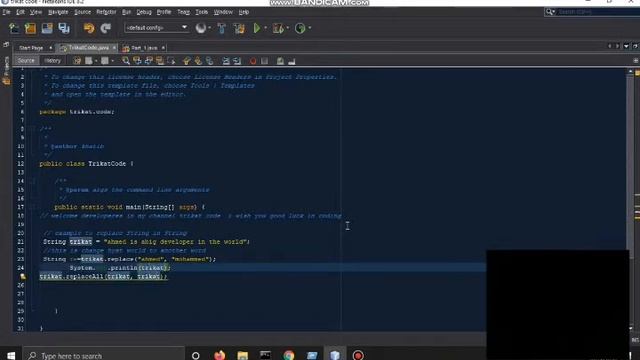The height and width of the screenshot is (360, 640).
Task: Toggle Rectangular Selection icon
Action: click(171, 61)
